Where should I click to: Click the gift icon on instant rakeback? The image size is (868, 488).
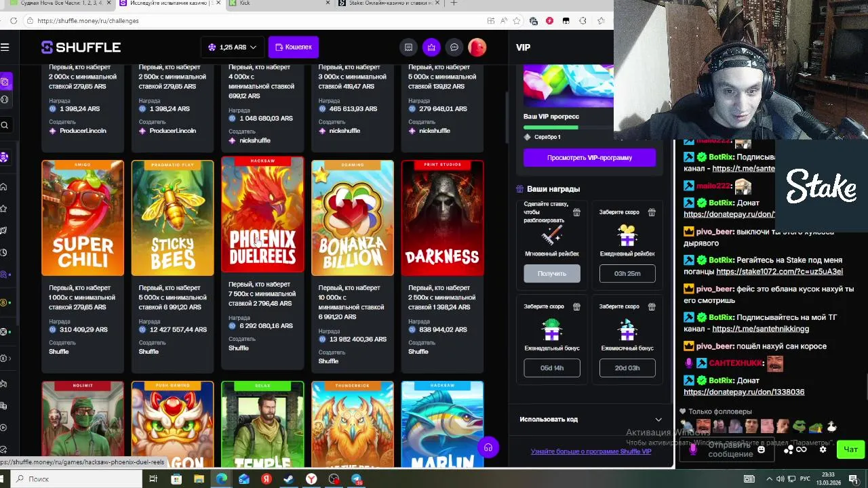[x=576, y=212]
